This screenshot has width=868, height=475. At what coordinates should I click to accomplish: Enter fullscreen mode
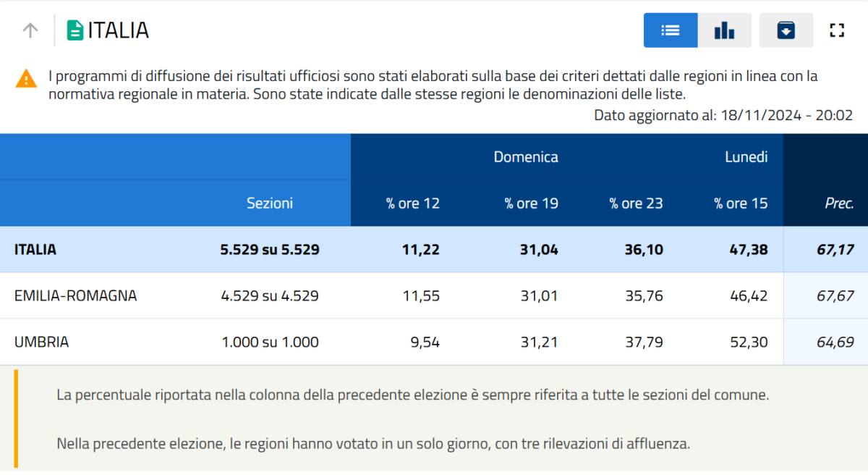pyautogui.click(x=837, y=30)
